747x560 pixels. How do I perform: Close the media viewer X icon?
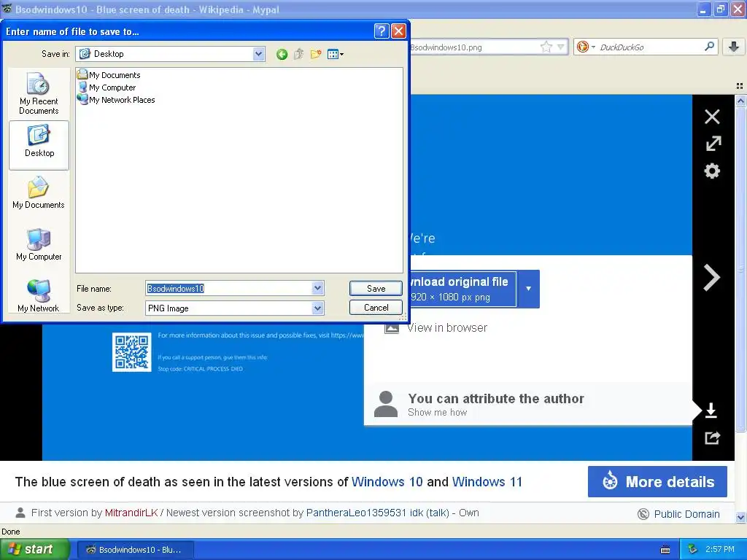[x=712, y=117]
